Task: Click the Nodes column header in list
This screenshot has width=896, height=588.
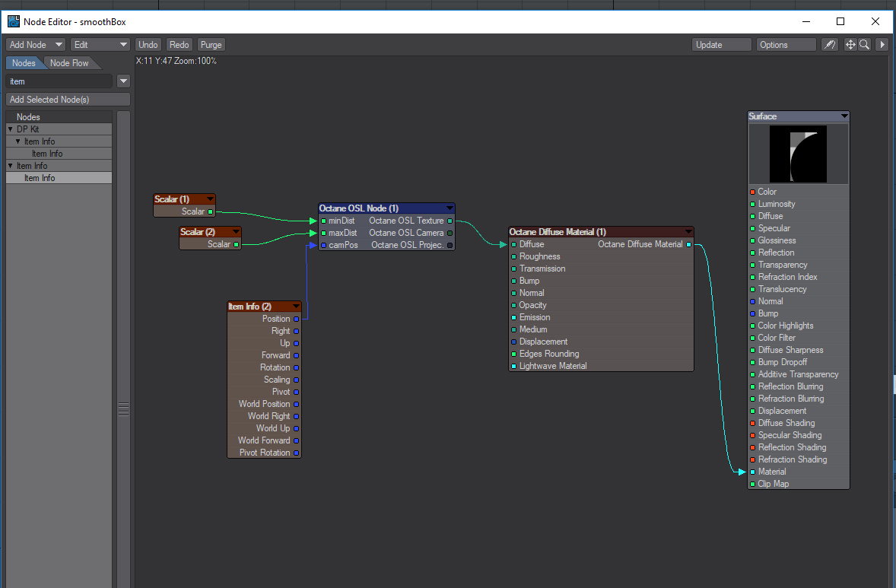Action: (59, 116)
